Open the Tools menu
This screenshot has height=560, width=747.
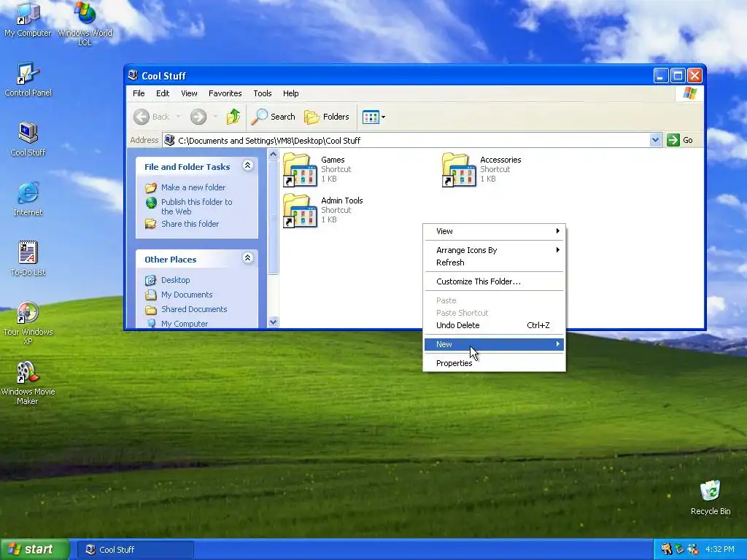[262, 93]
